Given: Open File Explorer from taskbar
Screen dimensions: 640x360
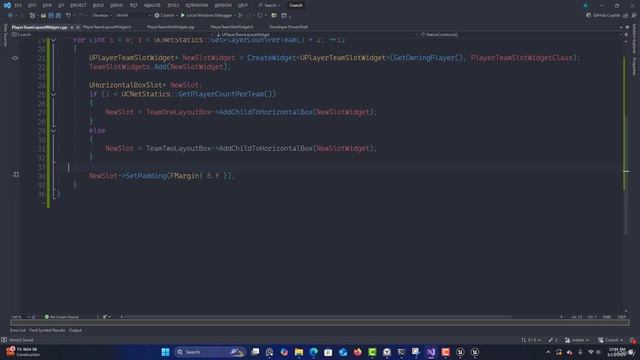Looking at the screenshot, I should coord(299,352).
